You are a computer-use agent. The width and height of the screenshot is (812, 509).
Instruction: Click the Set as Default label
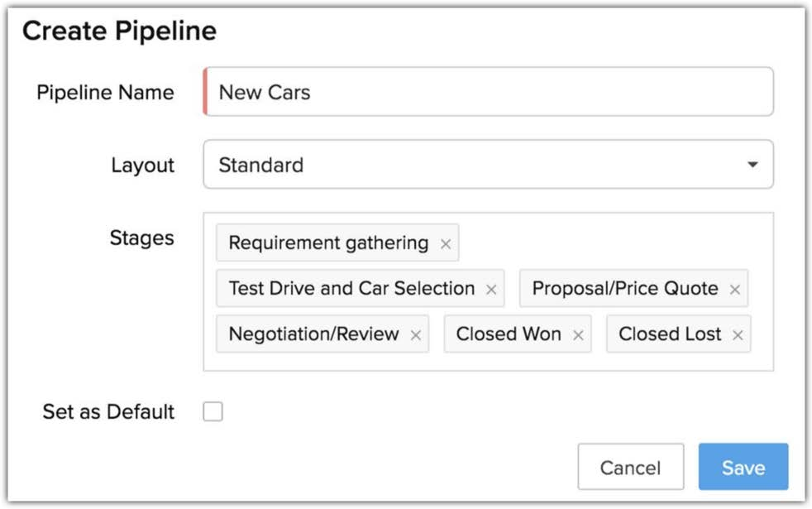tap(108, 411)
